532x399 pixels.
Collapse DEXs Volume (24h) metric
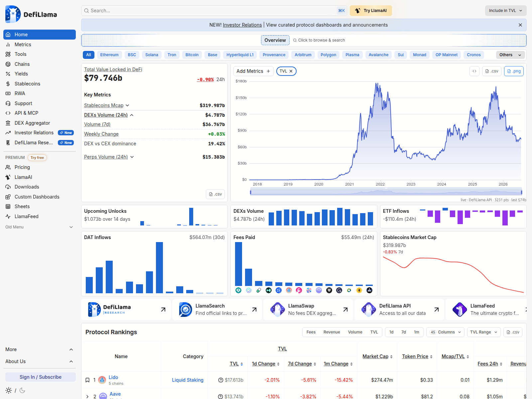[132, 115]
